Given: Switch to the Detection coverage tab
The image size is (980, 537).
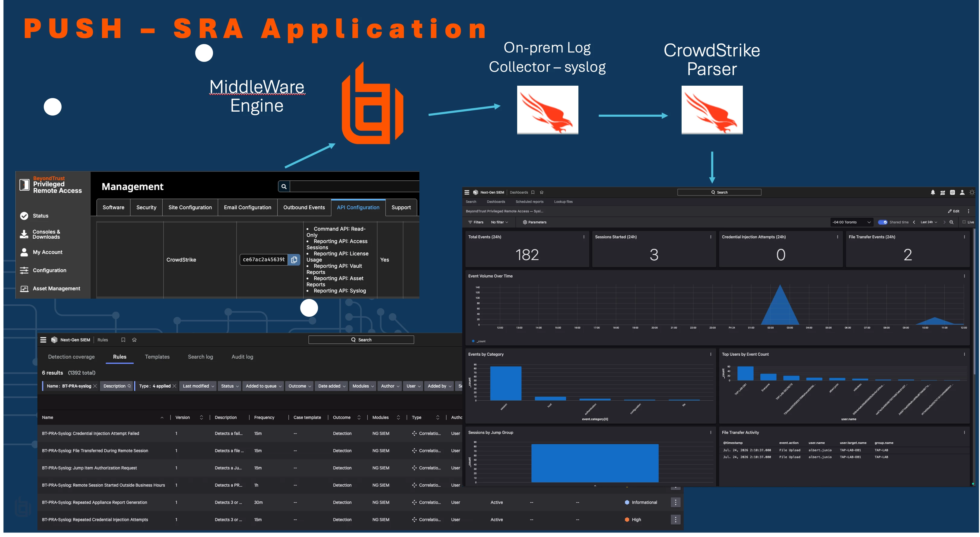Looking at the screenshot, I should tap(71, 357).
